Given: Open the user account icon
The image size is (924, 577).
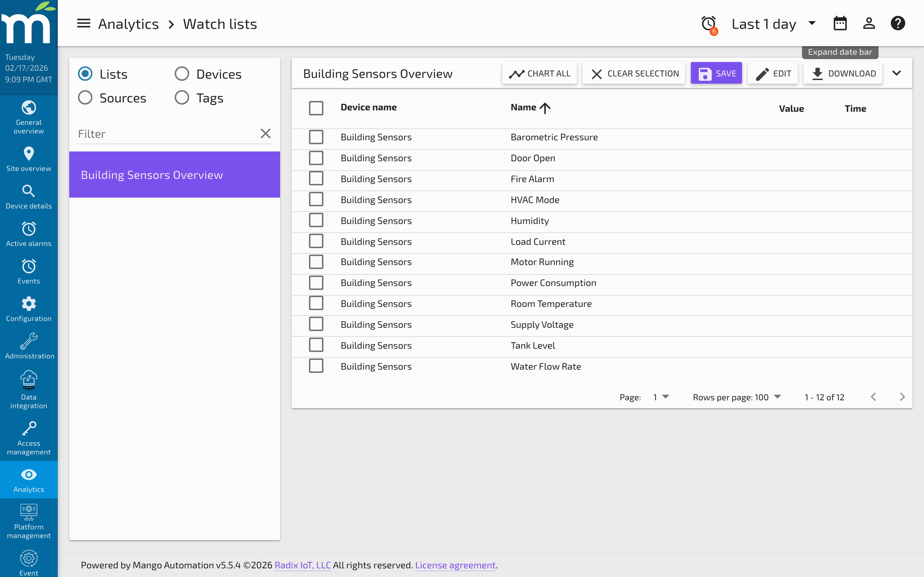Looking at the screenshot, I should [x=869, y=23].
